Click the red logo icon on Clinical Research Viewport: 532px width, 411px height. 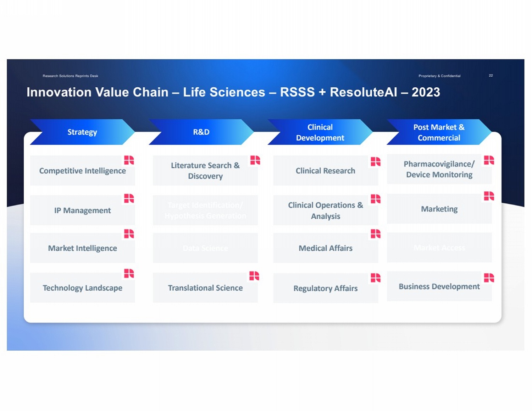pos(375,161)
